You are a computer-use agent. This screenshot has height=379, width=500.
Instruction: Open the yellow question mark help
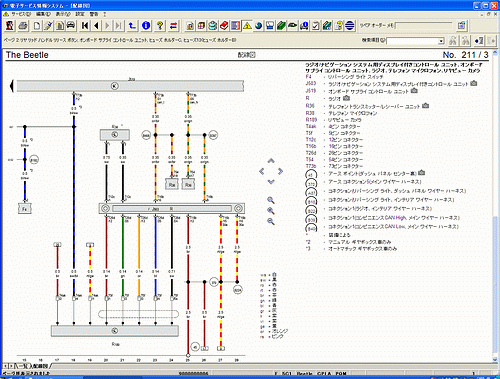[x=160, y=26]
